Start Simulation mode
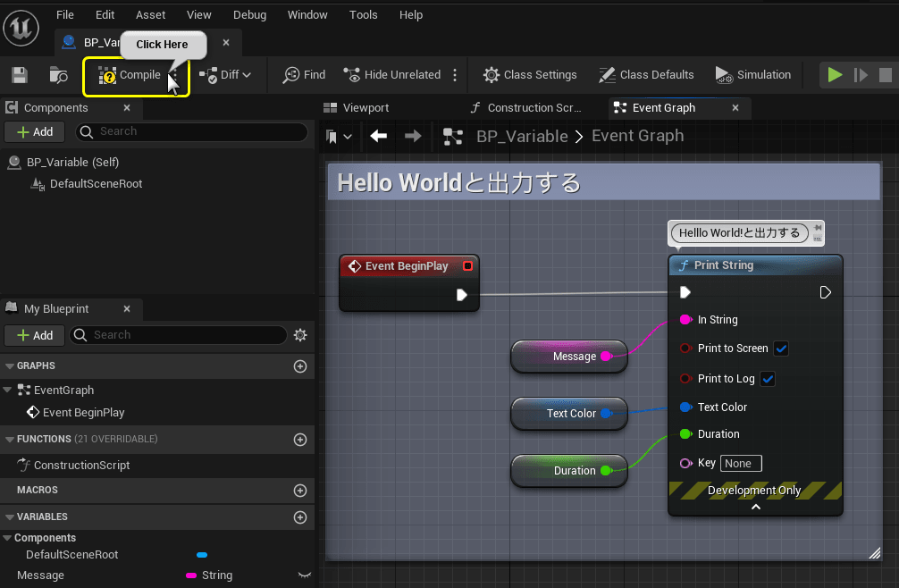Screen dimensions: 899x588 [753, 74]
